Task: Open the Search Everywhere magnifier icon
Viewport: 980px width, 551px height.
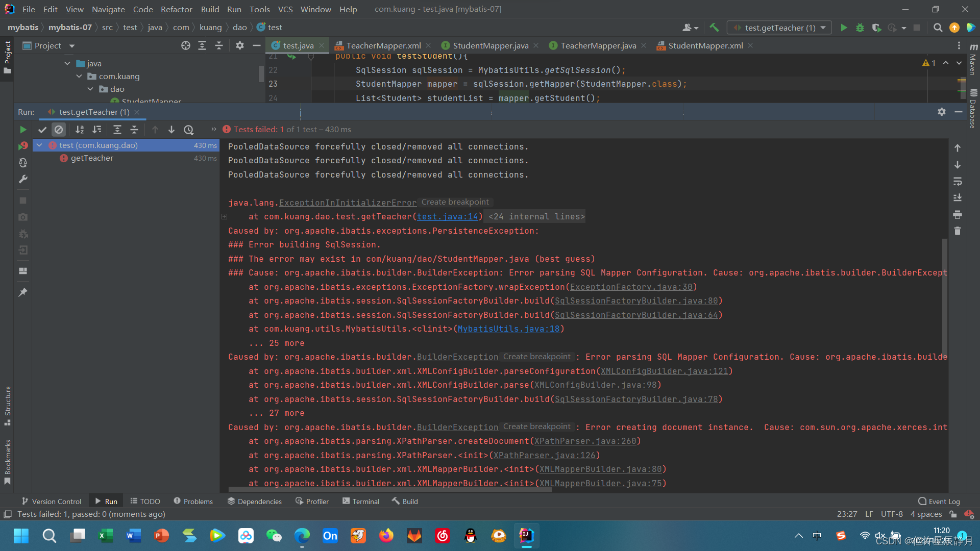Action: [938, 28]
